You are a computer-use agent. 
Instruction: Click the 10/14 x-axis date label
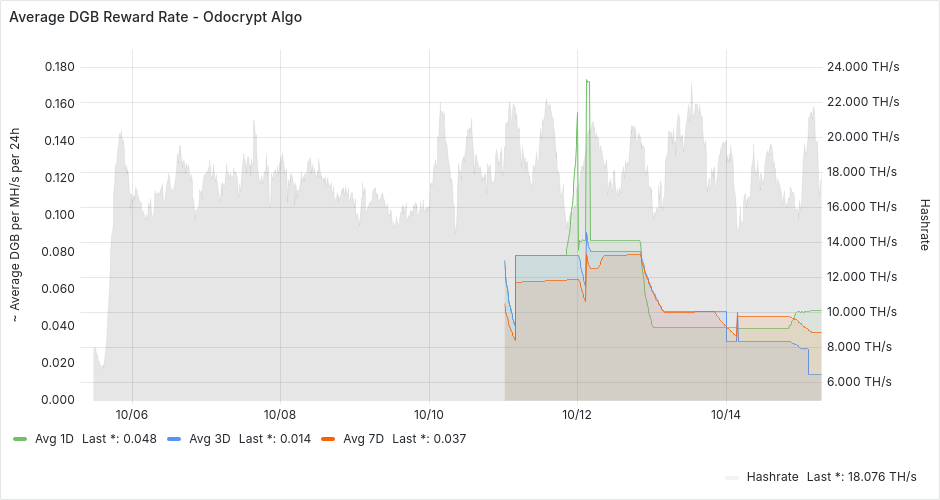click(x=726, y=414)
